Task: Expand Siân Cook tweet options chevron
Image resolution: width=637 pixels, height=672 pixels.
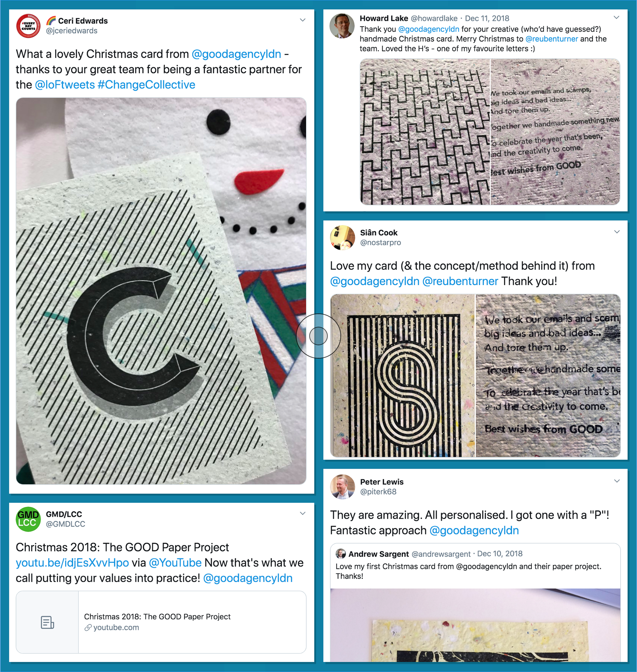Action: [x=617, y=232]
